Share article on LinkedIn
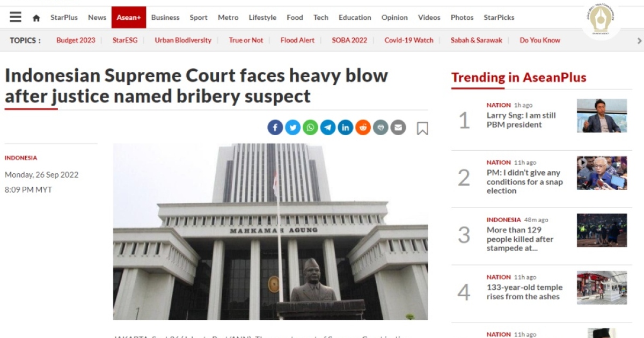The image size is (644, 338). click(346, 127)
